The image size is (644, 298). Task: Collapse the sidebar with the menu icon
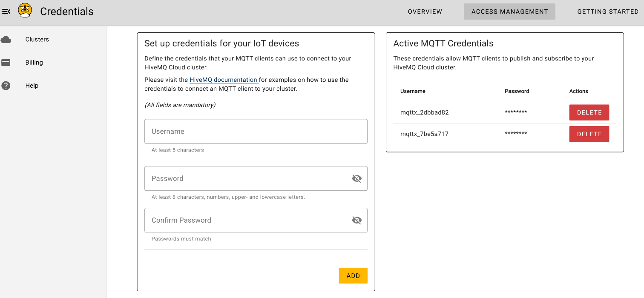(x=6, y=11)
